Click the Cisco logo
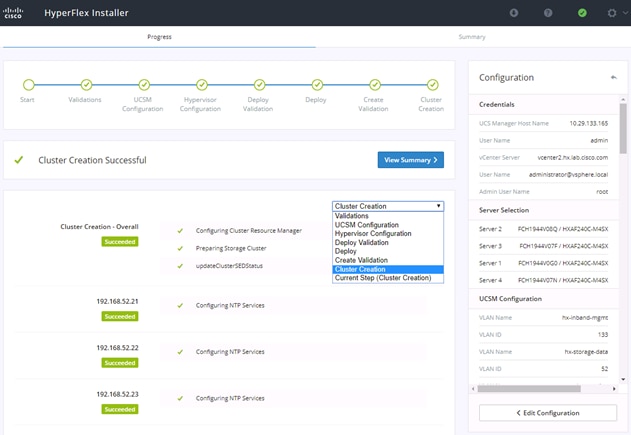 pyautogui.click(x=13, y=13)
